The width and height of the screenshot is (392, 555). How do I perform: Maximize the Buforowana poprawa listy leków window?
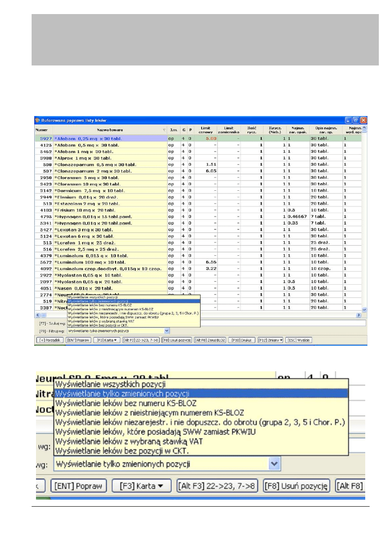click(356, 120)
